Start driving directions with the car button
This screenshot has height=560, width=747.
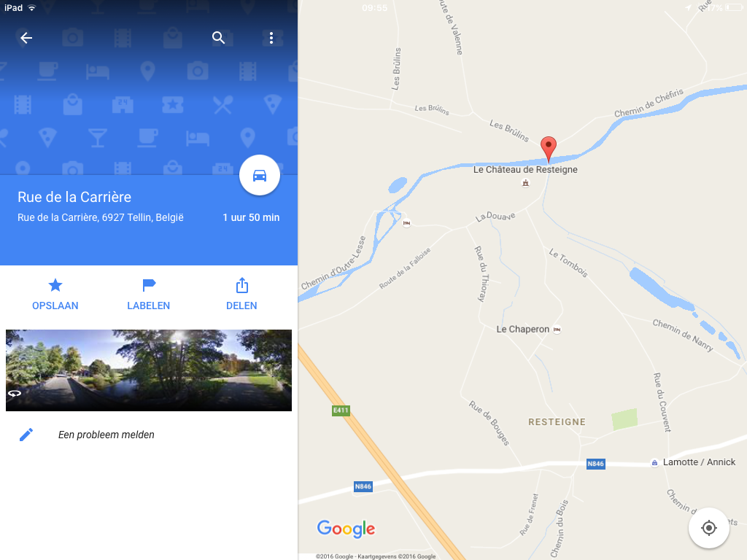coord(259,175)
